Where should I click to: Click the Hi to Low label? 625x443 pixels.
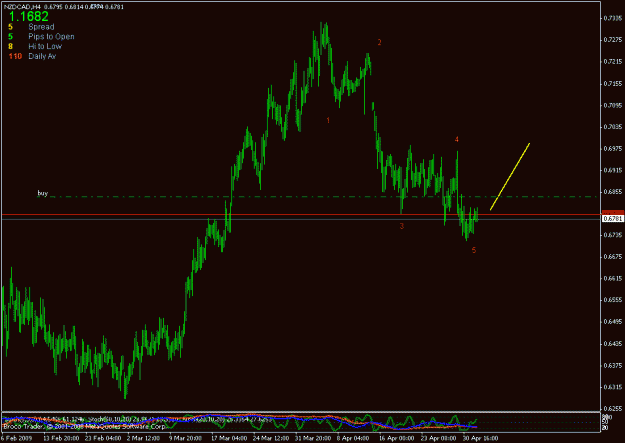45,46
